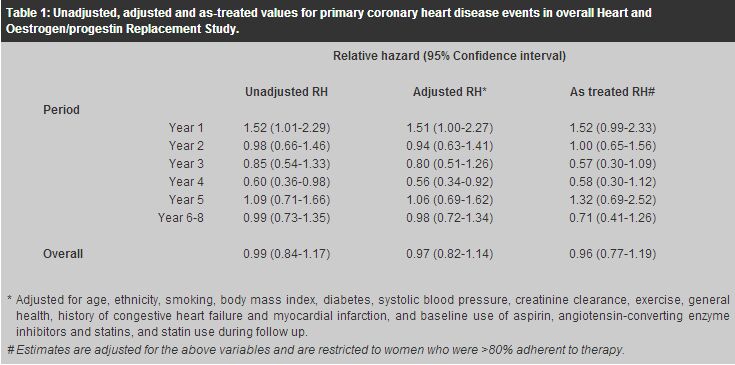Click the Period row heading
The width and height of the screenshot is (735, 365).
tap(61, 110)
